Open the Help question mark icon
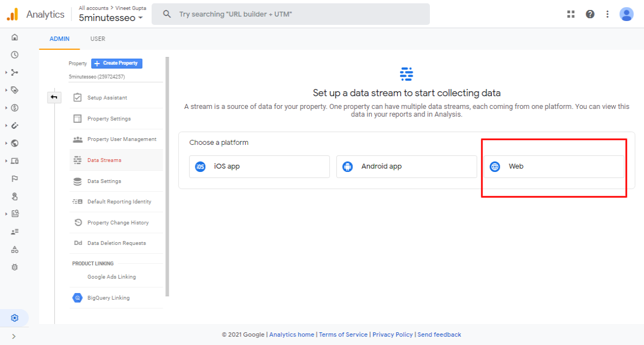Viewport: 644px width, 345px height. 590,14
